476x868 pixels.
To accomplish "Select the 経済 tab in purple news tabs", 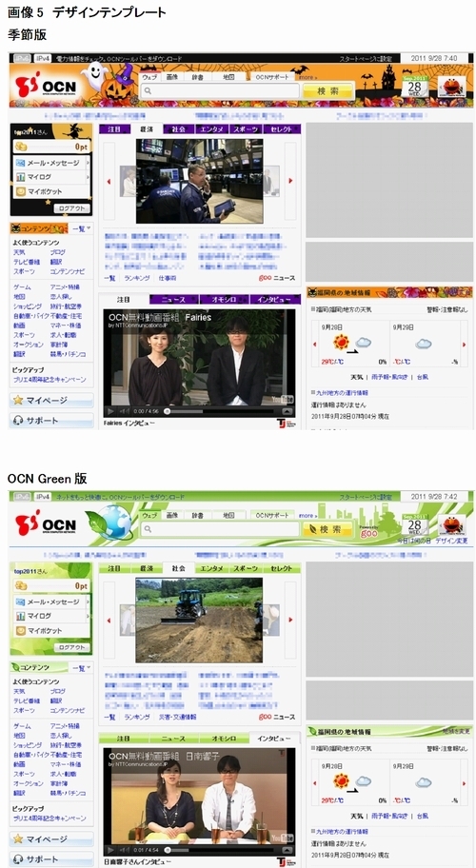I will click(x=147, y=128).
